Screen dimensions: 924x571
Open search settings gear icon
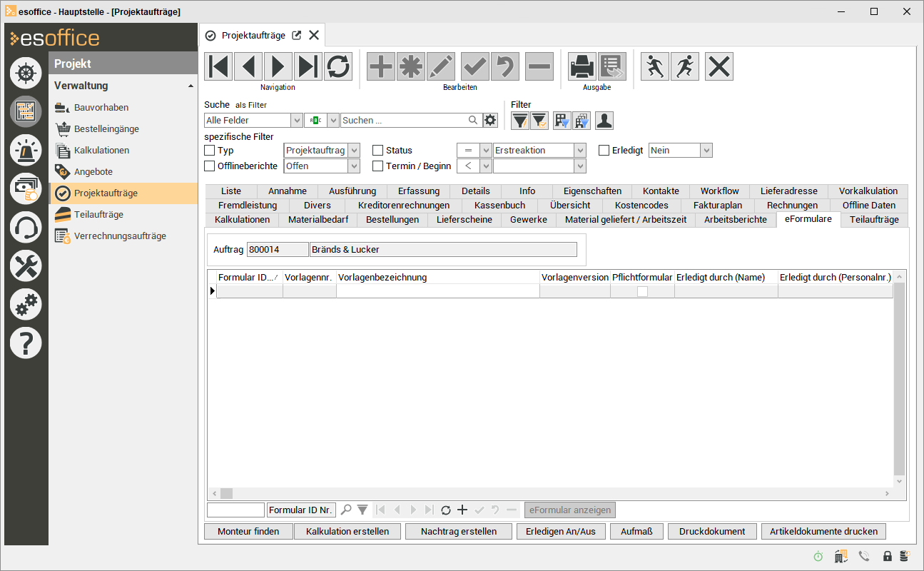[x=490, y=120]
